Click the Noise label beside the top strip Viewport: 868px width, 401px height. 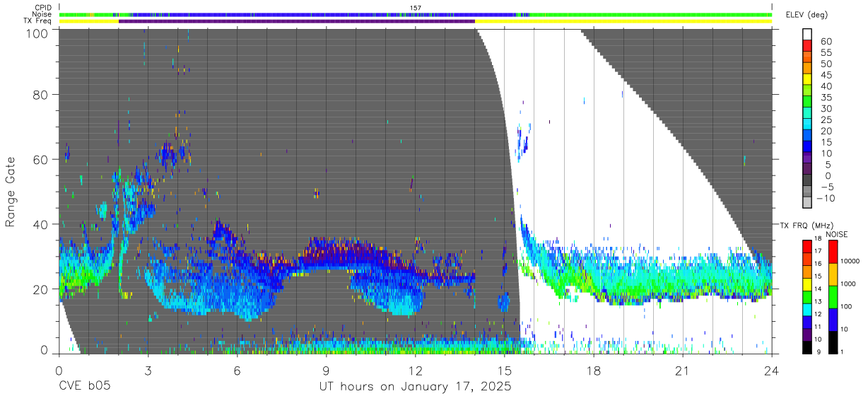pos(43,14)
